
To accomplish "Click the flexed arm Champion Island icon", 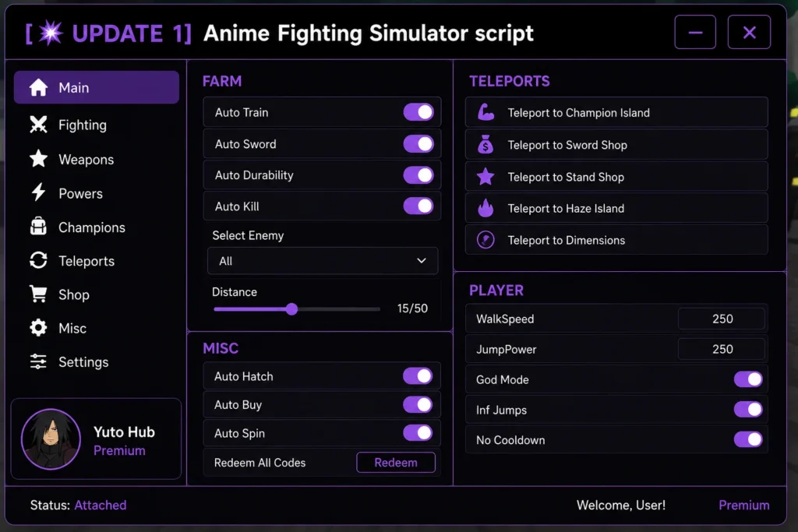I will click(486, 112).
